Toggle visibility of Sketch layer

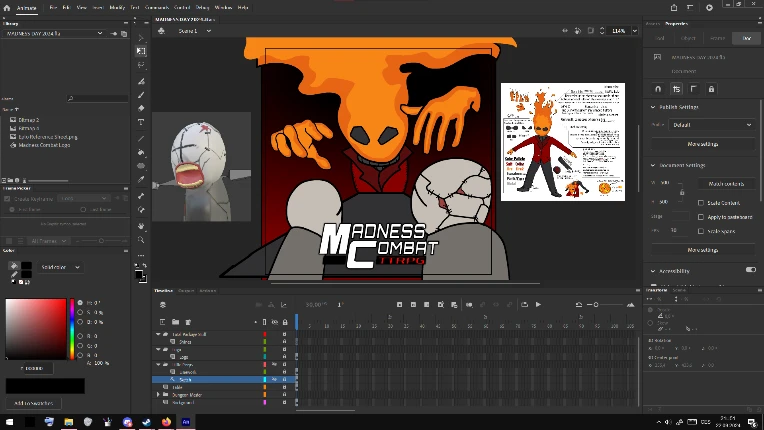(275, 379)
